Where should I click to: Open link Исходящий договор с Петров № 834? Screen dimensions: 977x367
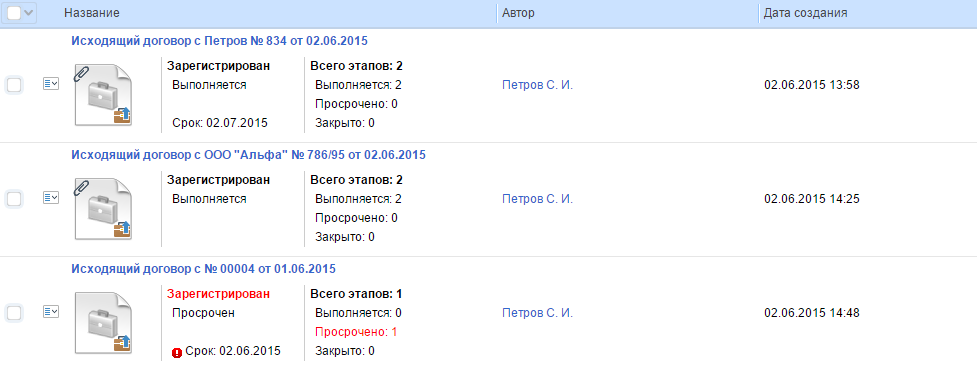[219, 41]
